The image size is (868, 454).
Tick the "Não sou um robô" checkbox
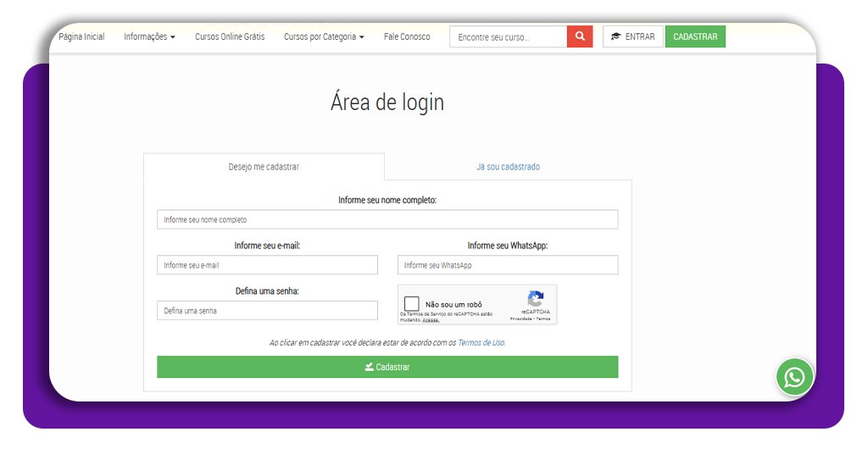(412, 303)
